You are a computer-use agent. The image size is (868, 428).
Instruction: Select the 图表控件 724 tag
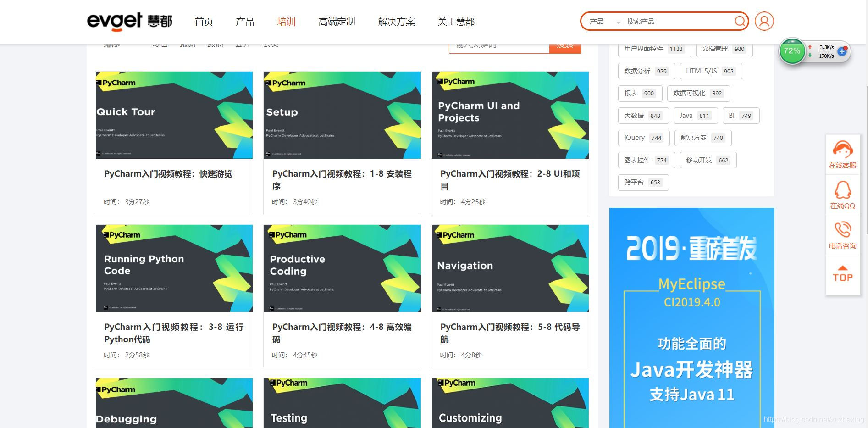pos(646,160)
